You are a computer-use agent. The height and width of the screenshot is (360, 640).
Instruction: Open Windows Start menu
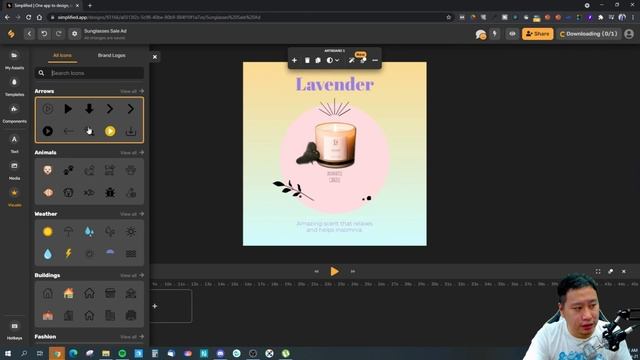tap(7, 353)
